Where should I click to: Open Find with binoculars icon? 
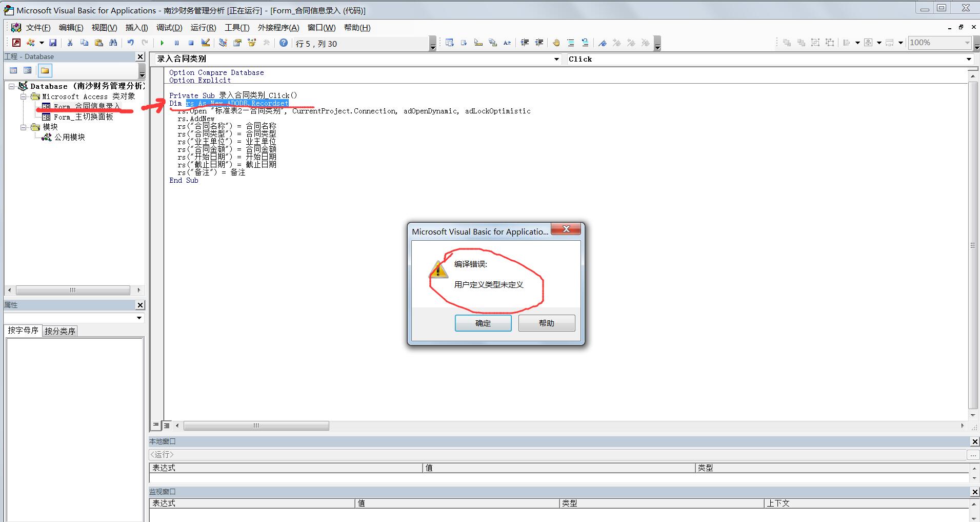[113, 43]
